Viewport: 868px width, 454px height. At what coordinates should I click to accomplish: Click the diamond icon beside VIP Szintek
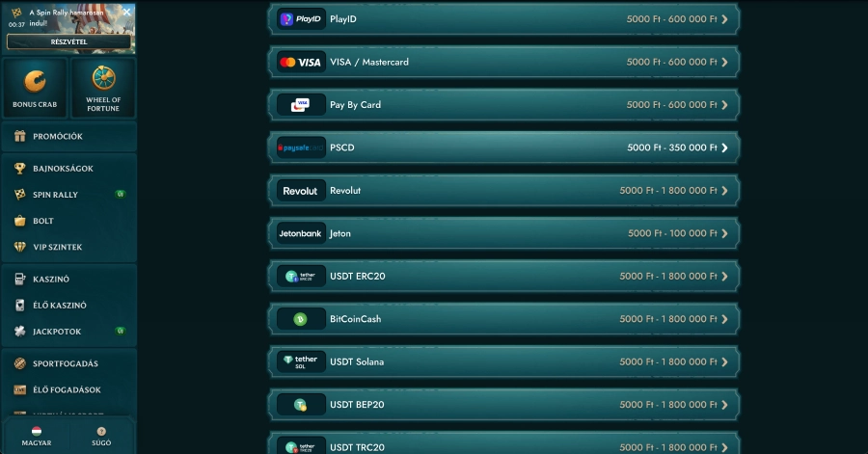coord(20,247)
